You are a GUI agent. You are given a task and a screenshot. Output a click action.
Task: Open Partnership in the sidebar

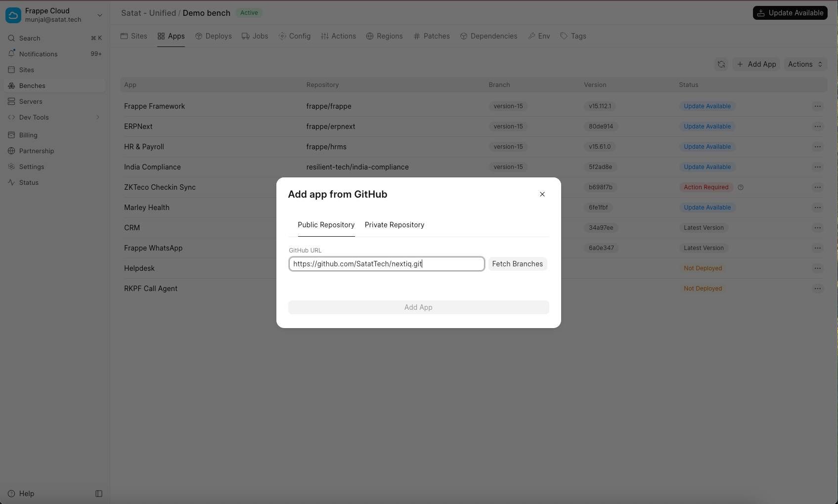tap(54, 151)
